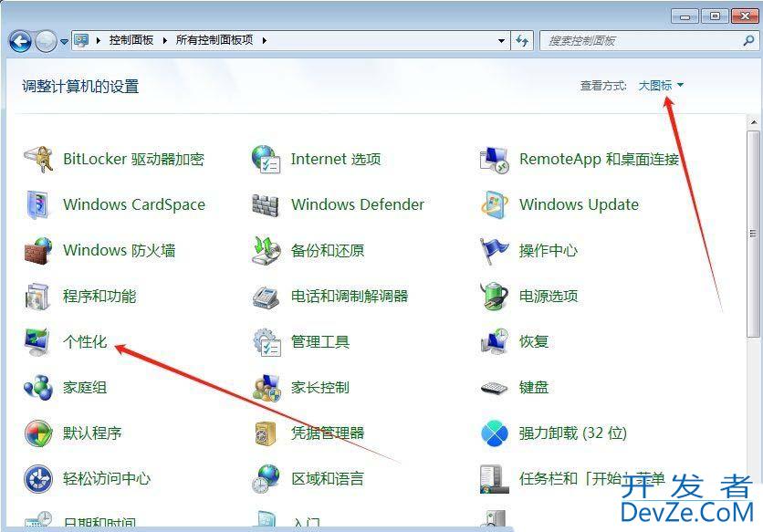Viewport: 763px width, 532px height.
Task: Click the scrollbar up arrow
Action: click(x=753, y=122)
